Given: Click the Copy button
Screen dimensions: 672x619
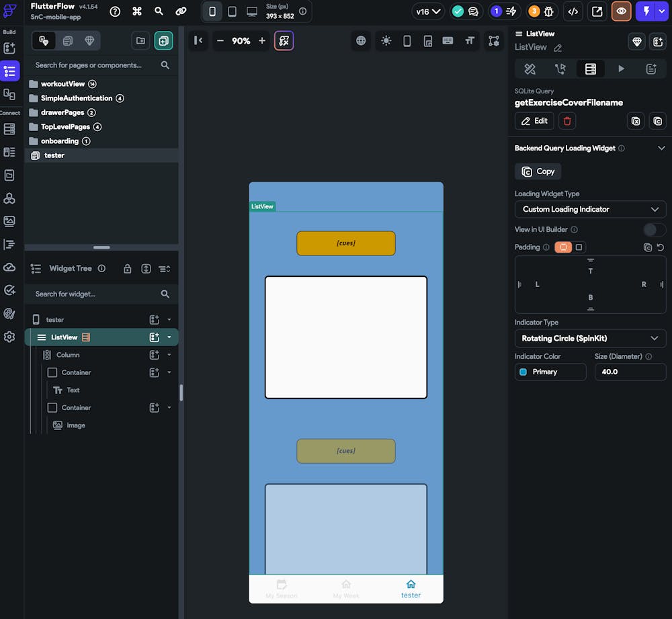Looking at the screenshot, I should click(x=538, y=171).
